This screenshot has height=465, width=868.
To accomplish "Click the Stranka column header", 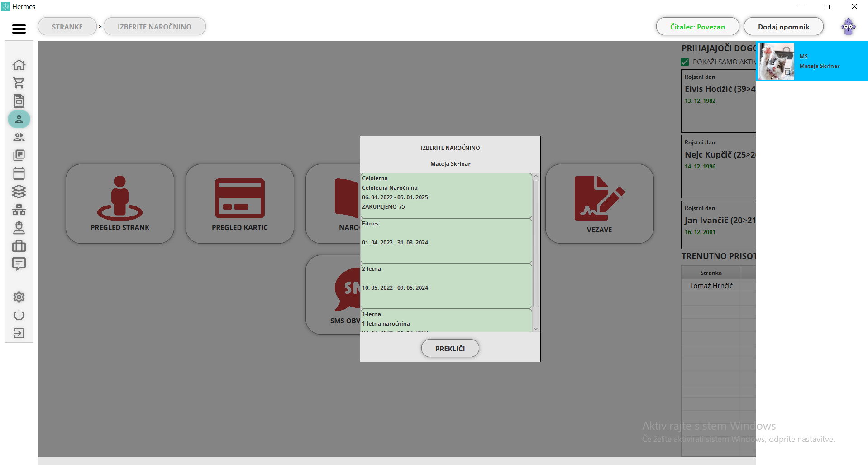I will point(711,273).
